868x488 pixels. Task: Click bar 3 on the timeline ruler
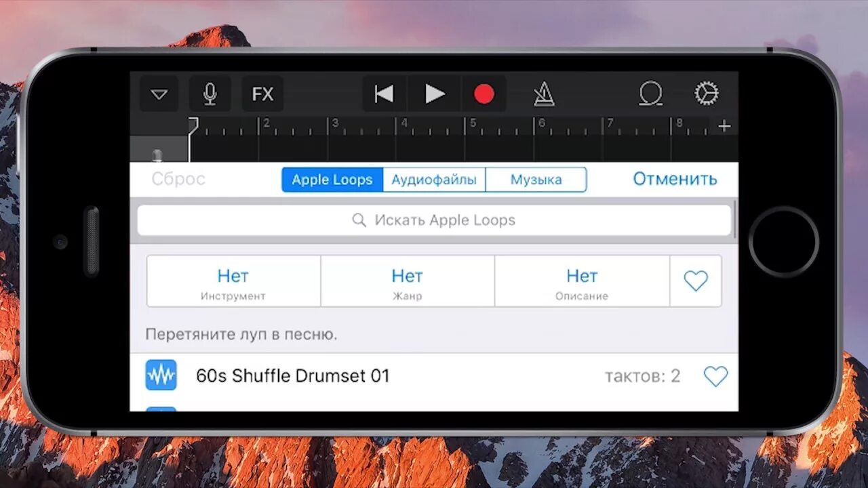coord(334,124)
